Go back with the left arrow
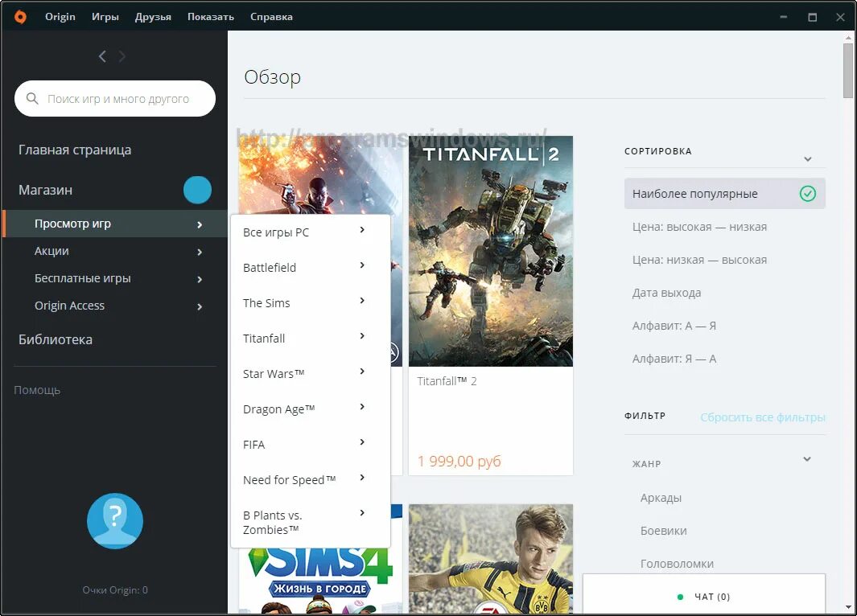The height and width of the screenshot is (616, 857). 102,56
